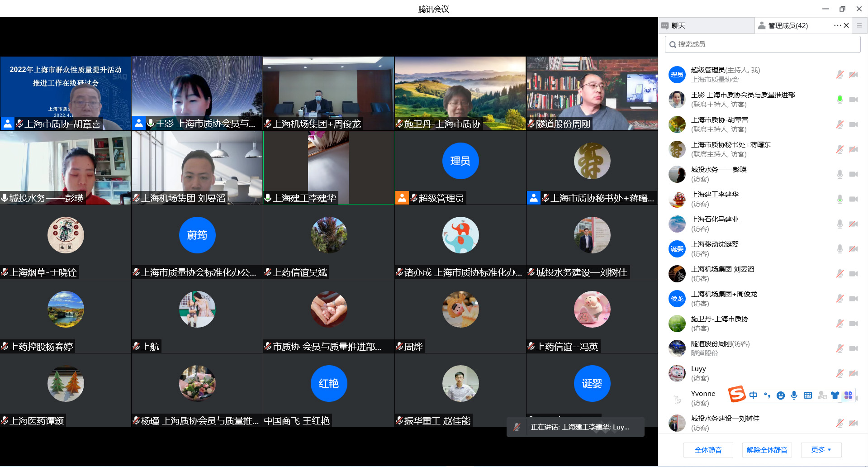Restore the Tencent Meeting window size

(x=842, y=9)
